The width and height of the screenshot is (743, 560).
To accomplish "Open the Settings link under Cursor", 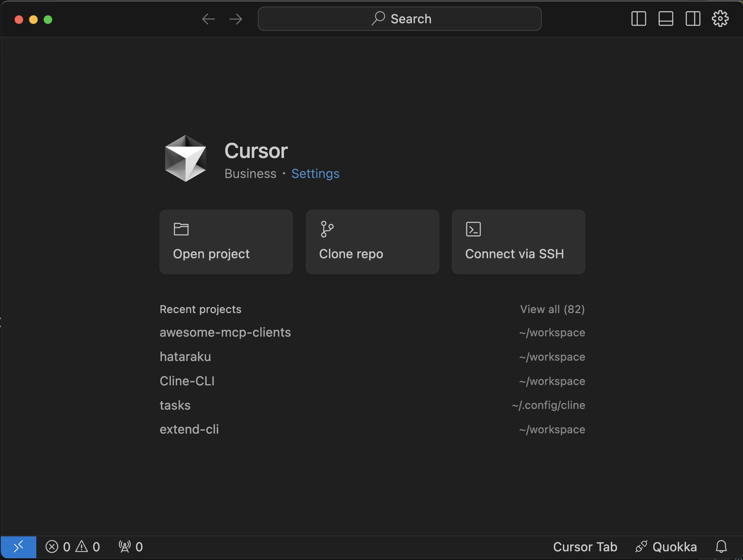I will click(315, 174).
